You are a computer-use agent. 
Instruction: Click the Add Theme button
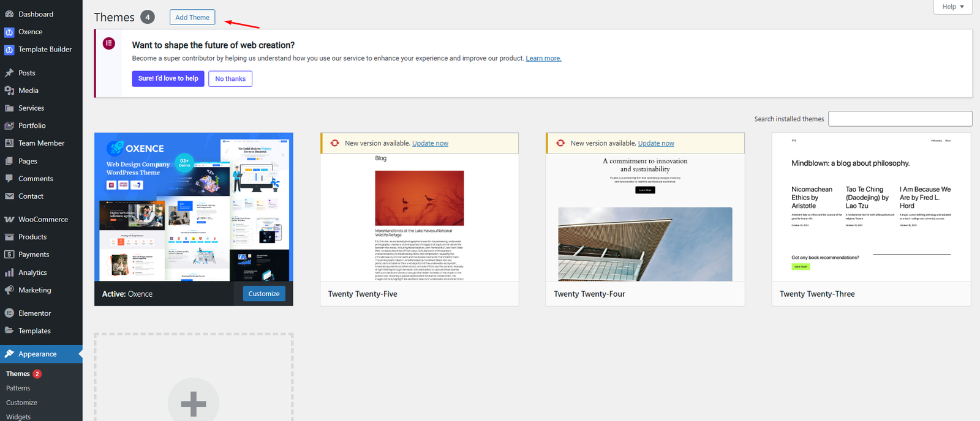(x=192, y=17)
